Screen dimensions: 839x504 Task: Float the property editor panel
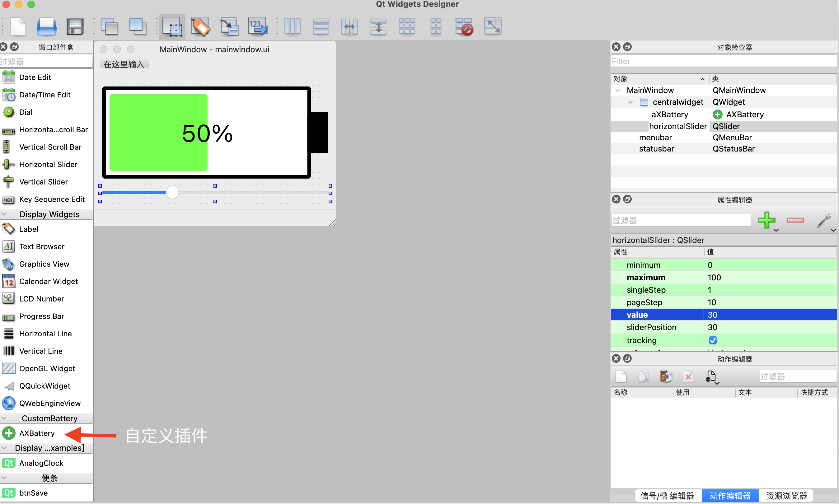pyautogui.click(x=627, y=199)
